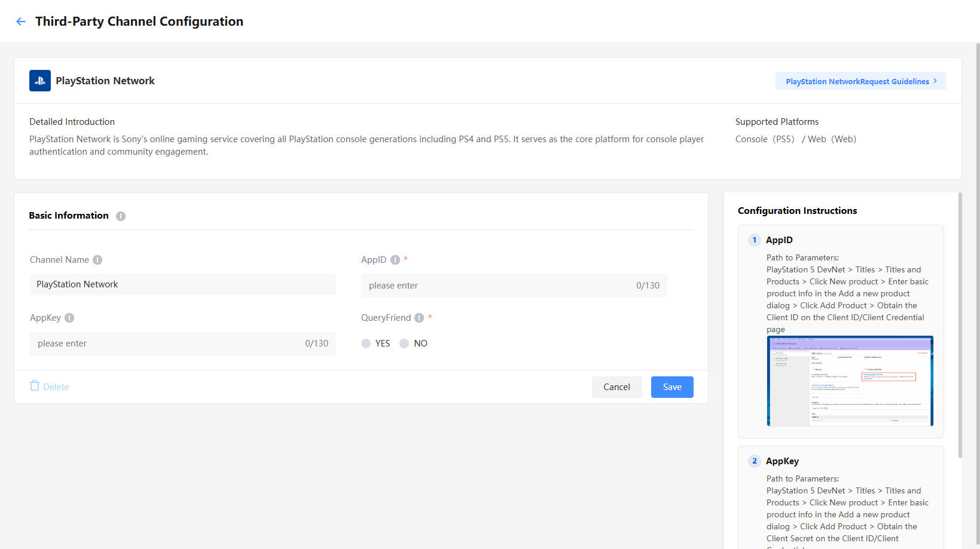Focus the AppID input field
The width and height of the screenshot is (980, 549).
coord(514,286)
